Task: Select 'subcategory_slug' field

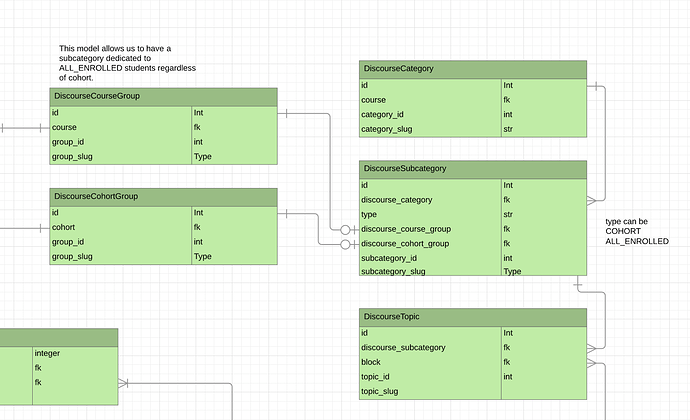Action: click(x=393, y=271)
